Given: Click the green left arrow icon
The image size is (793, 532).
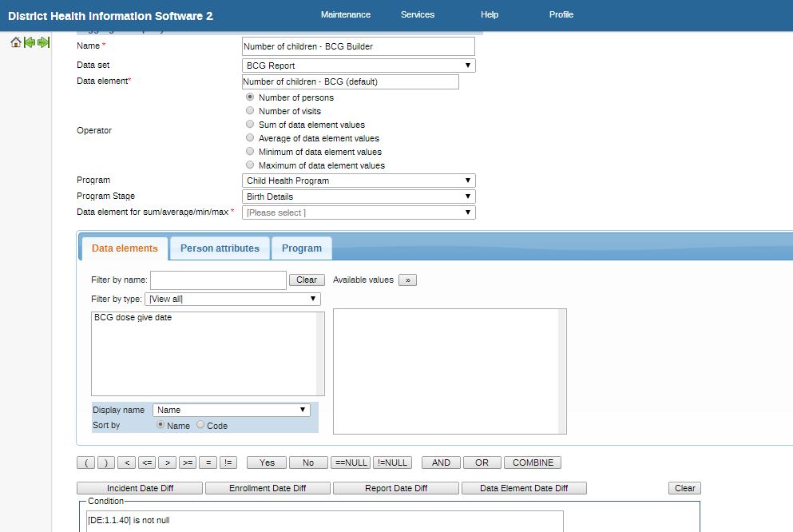Looking at the screenshot, I should click(x=30, y=42).
